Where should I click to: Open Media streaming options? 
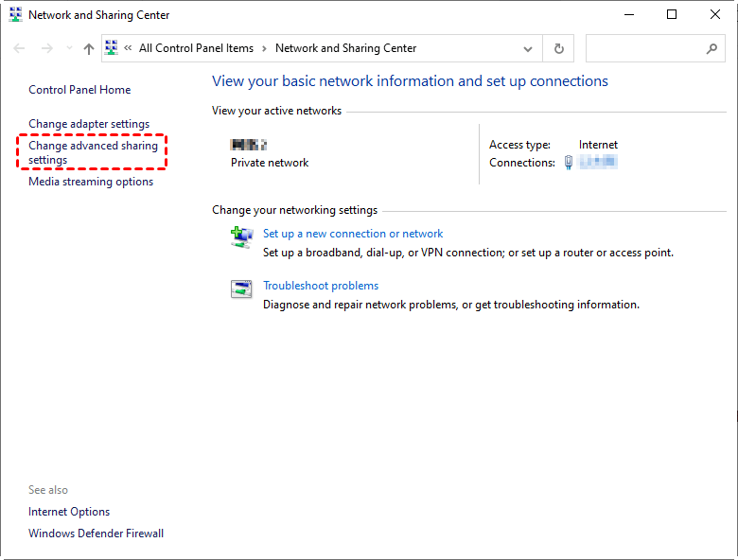click(91, 182)
